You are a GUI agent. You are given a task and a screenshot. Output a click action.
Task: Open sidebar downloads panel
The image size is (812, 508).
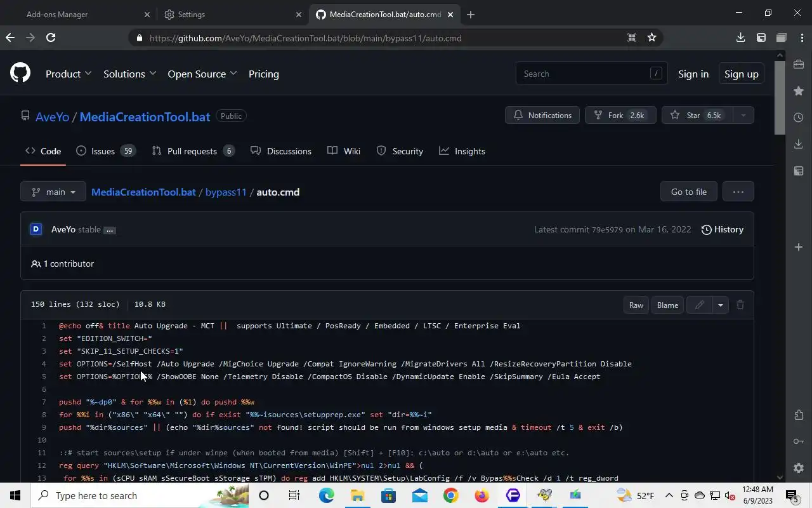799,144
